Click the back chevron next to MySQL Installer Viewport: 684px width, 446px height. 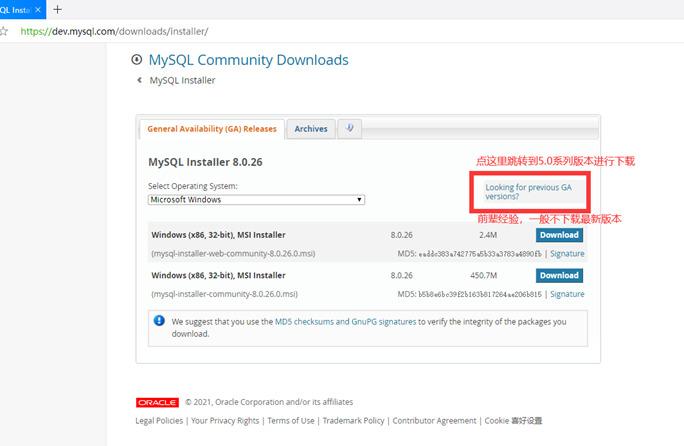tap(140, 80)
